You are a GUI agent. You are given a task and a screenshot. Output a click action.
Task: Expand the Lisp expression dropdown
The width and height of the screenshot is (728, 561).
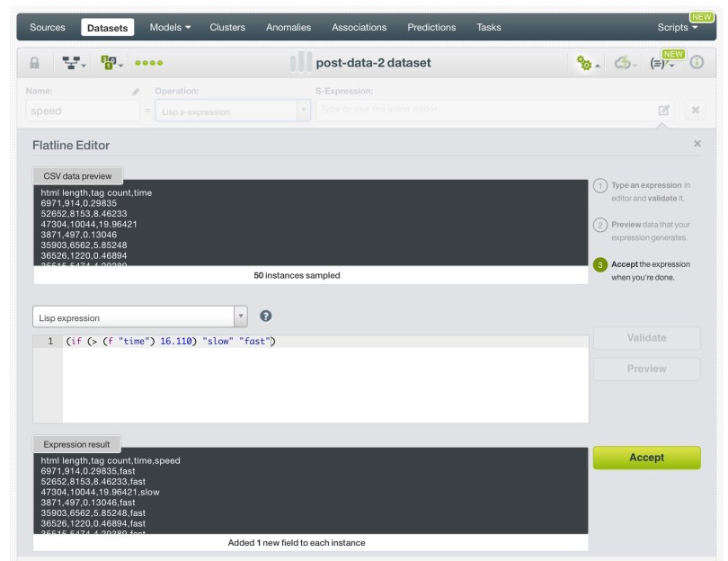click(x=240, y=317)
